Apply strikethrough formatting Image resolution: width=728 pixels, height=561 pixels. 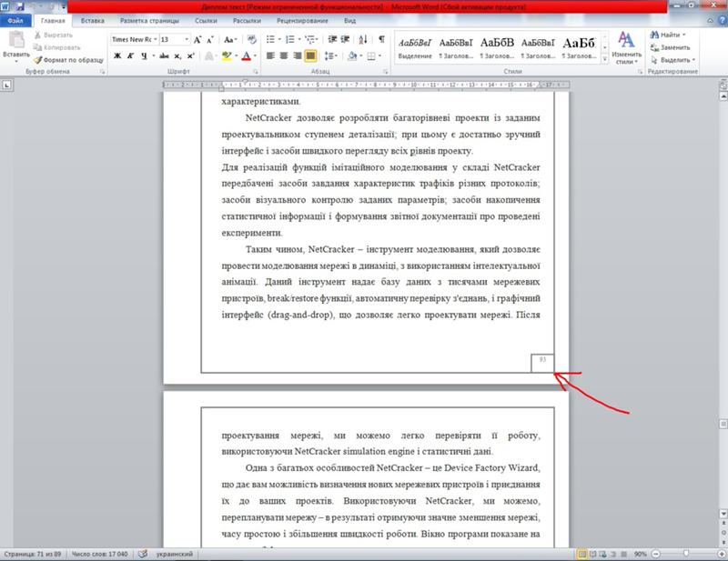pos(164,55)
